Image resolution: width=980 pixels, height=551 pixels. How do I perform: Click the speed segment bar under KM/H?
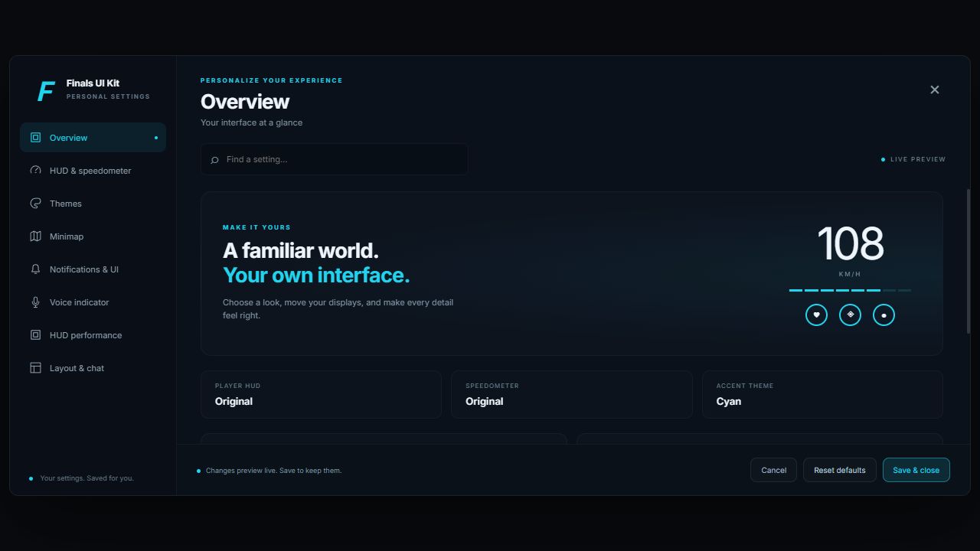(x=850, y=291)
